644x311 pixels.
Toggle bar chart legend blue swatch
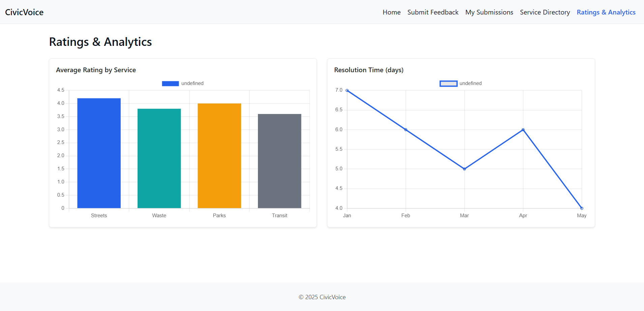[x=170, y=84]
